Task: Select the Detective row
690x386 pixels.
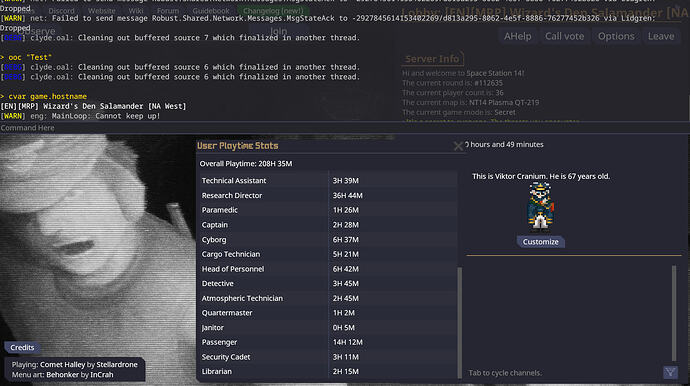Action: point(328,283)
